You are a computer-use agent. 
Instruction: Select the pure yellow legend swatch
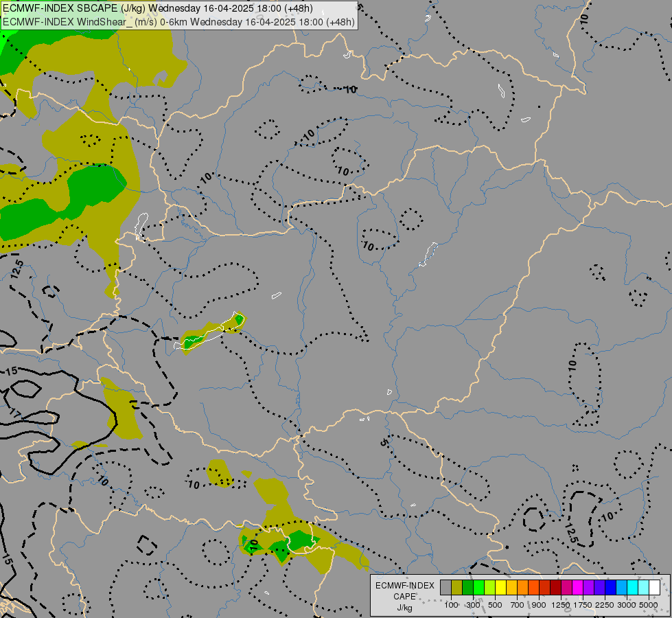click(500, 587)
